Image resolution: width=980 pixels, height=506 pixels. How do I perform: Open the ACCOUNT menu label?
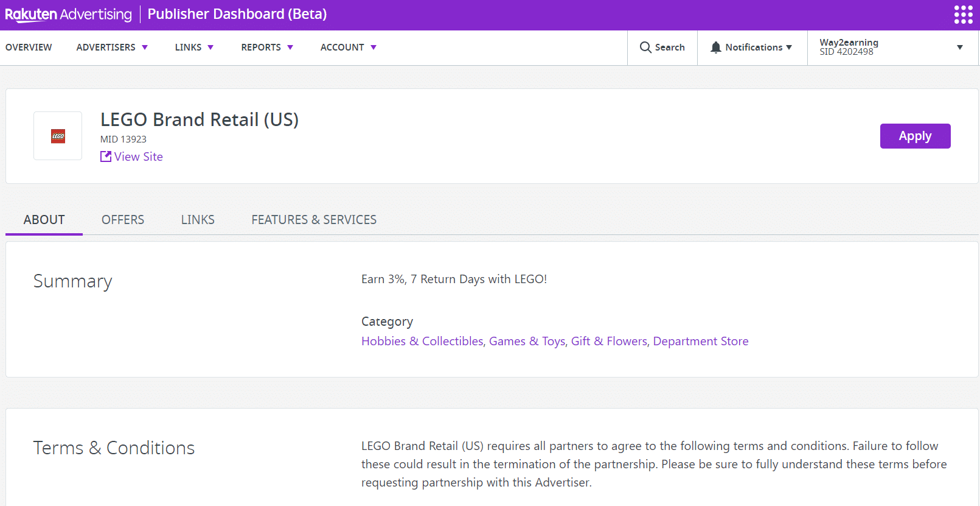(342, 47)
